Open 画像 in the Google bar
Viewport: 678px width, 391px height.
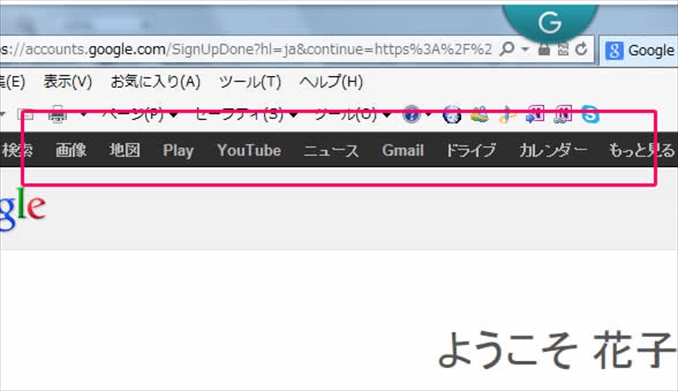click(x=71, y=150)
